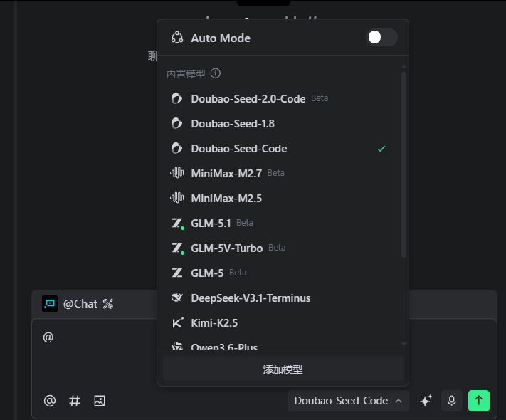Click the green send arrow button
This screenshot has height=420, width=506.
pos(479,401)
